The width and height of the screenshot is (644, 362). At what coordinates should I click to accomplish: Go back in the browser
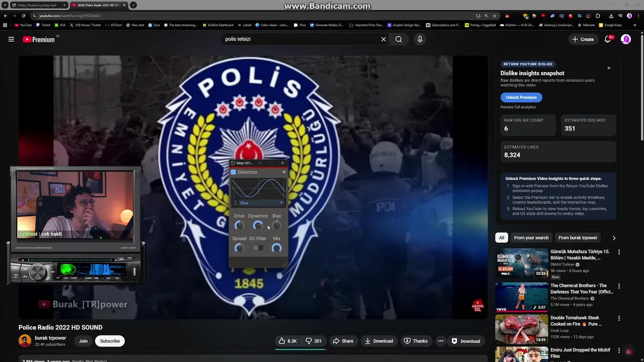point(5,16)
